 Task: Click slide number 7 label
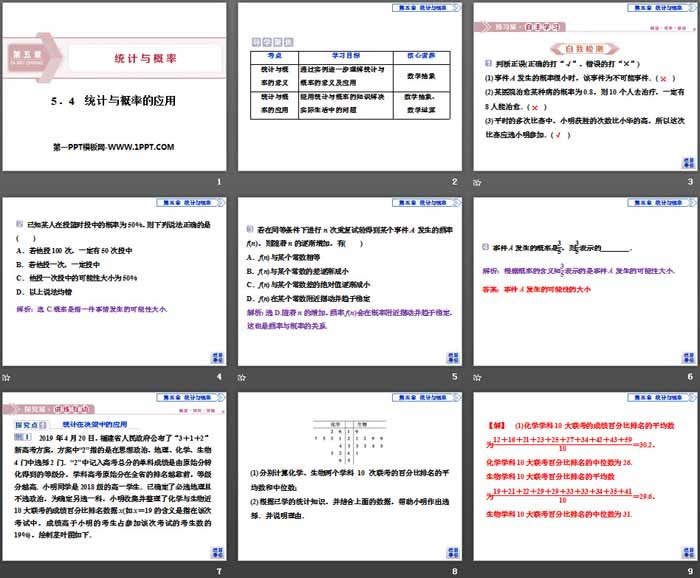tap(219, 571)
